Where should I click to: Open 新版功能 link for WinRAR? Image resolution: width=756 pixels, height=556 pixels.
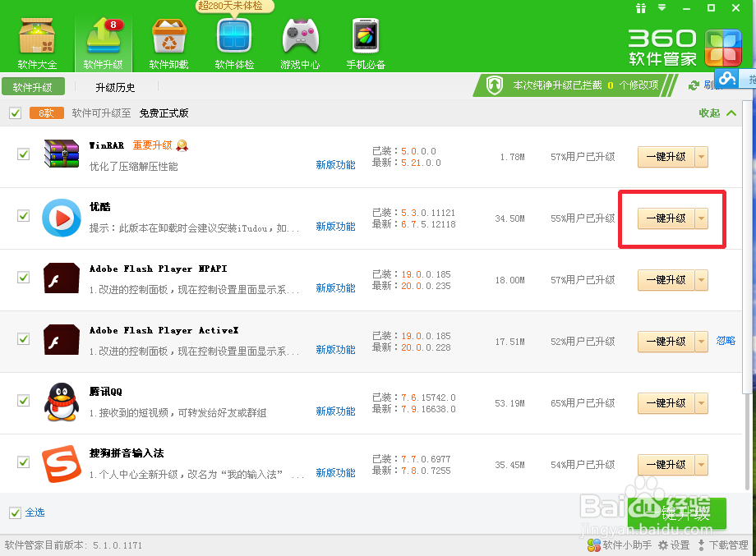tap(335, 165)
